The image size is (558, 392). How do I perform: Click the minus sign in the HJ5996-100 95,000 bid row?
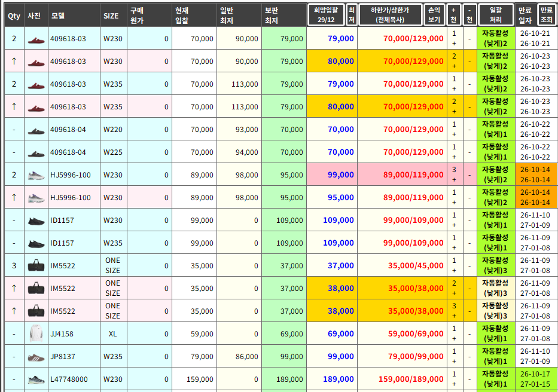[469, 198]
